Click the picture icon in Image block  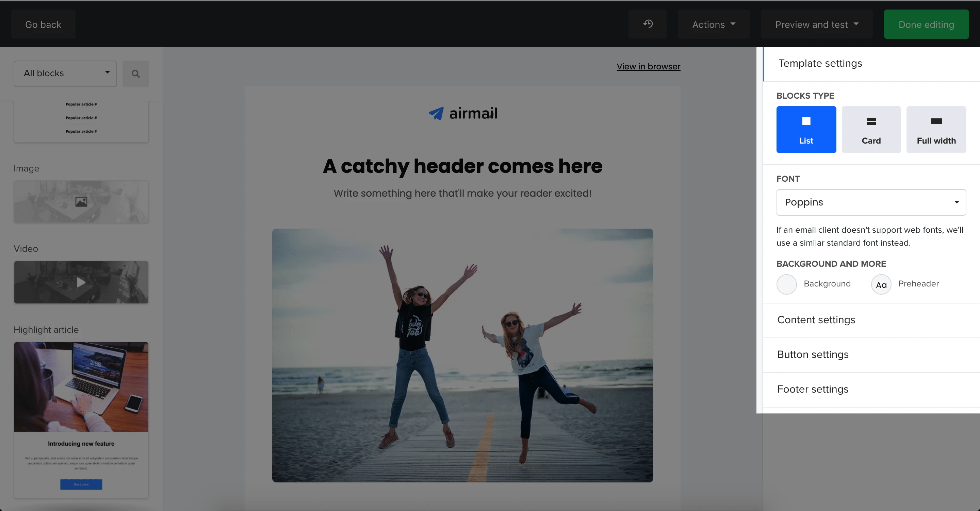[81, 202]
